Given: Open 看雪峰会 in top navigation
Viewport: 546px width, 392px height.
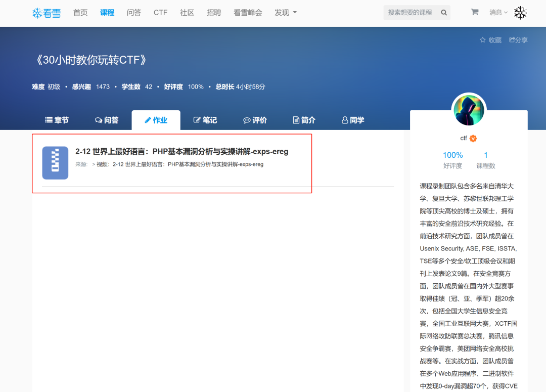Looking at the screenshot, I should click(x=248, y=13).
